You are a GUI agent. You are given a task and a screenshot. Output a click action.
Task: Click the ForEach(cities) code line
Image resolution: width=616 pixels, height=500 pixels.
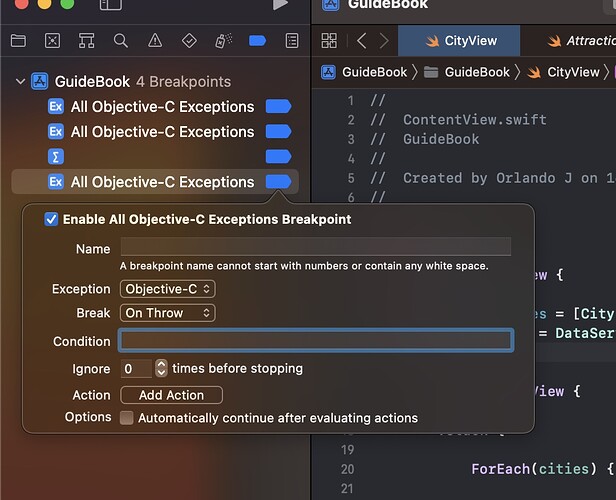pyautogui.click(x=542, y=469)
